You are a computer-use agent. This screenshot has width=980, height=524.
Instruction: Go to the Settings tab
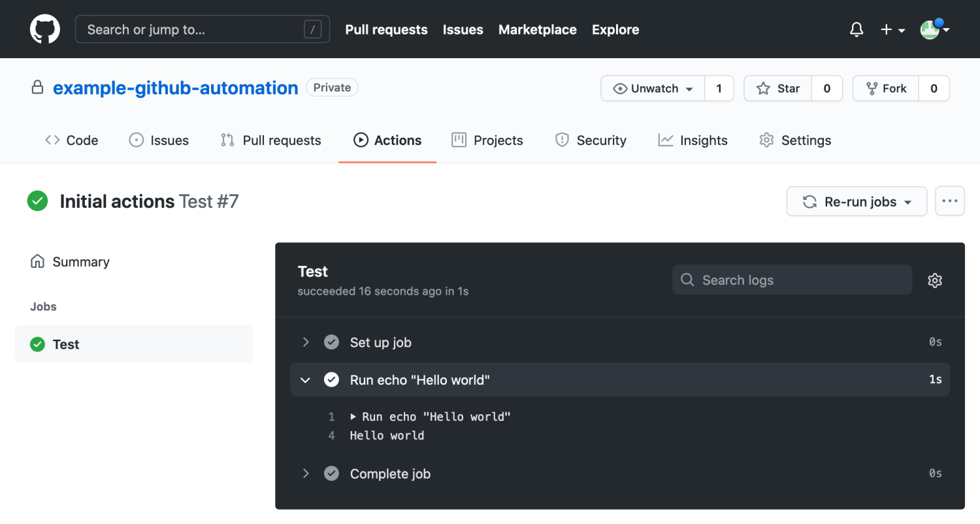point(795,140)
